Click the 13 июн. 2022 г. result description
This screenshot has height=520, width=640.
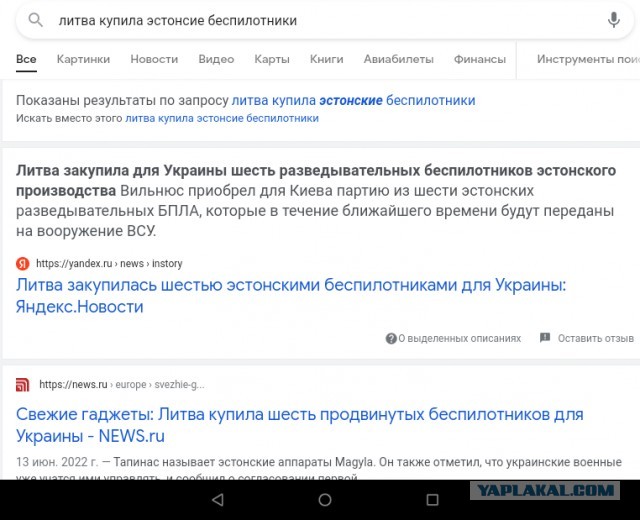319,469
